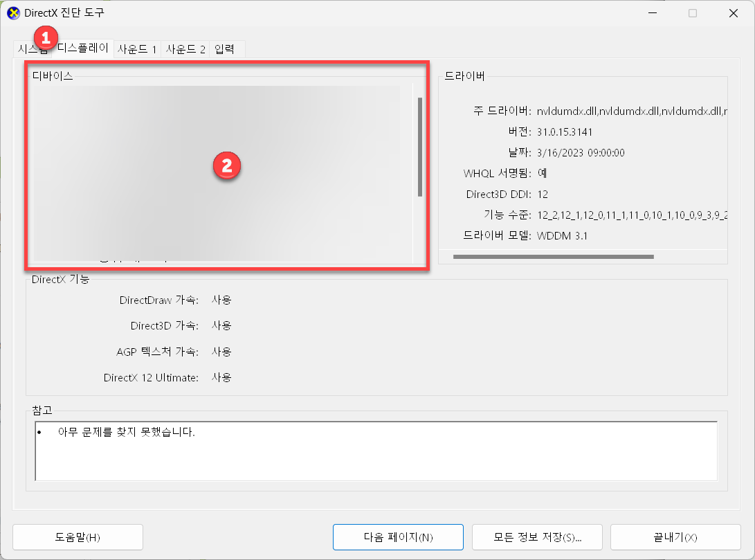Click the DirectX 12 Ultimate status text
The width and height of the screenshot is (755, 560).
point(221,377)
